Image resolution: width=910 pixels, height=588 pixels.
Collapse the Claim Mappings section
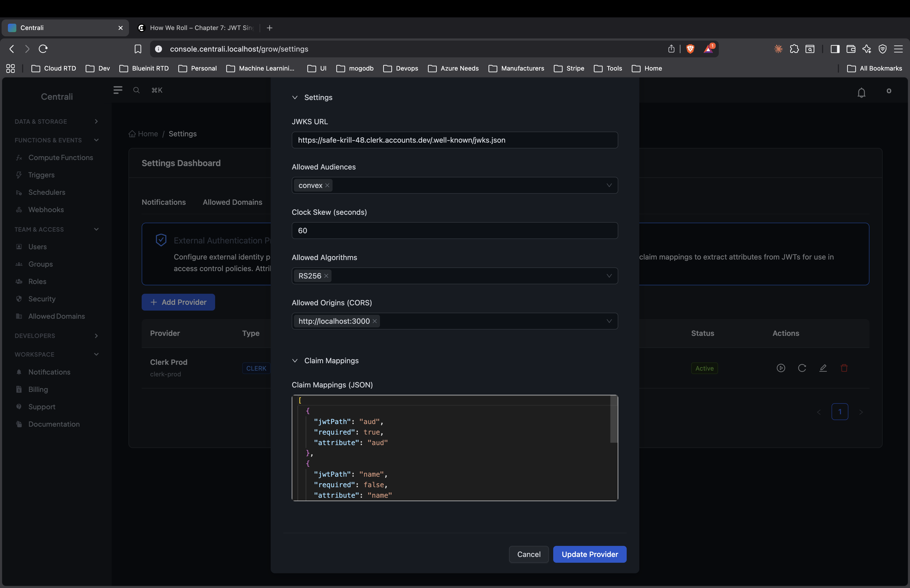[295, 360]
